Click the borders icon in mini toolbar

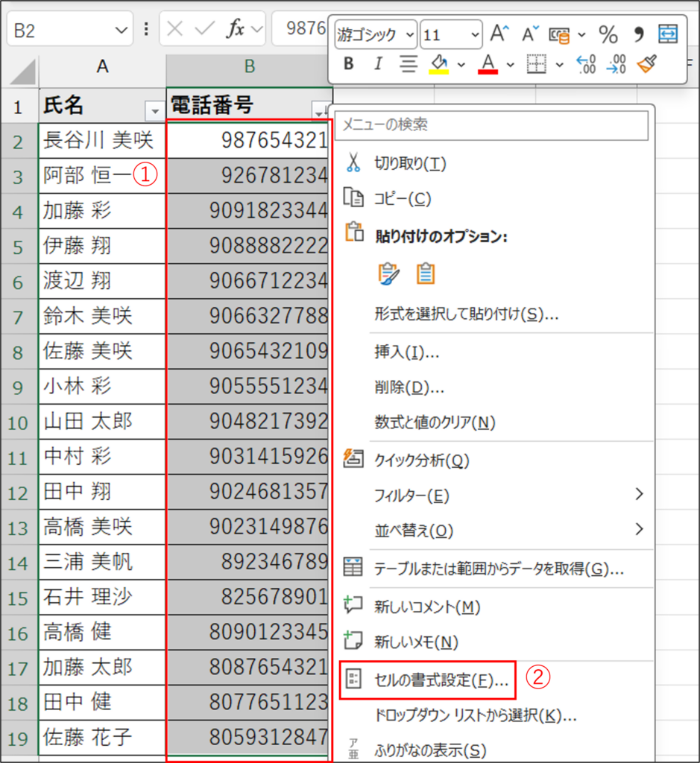point(537,64)
